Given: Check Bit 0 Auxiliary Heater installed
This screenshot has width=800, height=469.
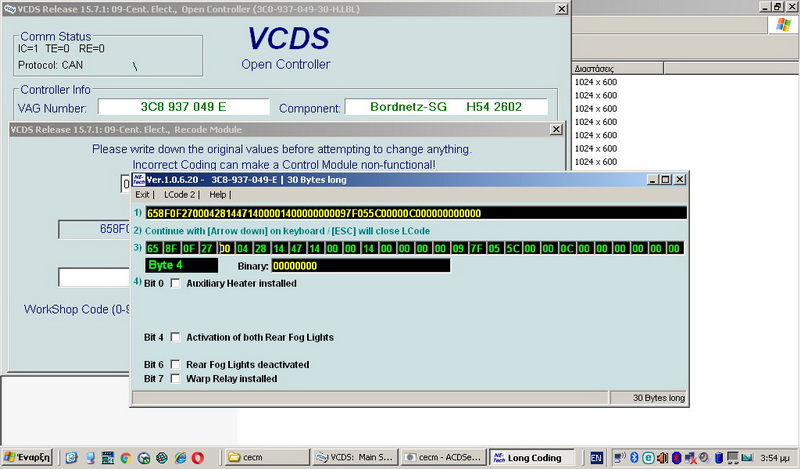Looking at the screenshot, I should pos(176,283).
